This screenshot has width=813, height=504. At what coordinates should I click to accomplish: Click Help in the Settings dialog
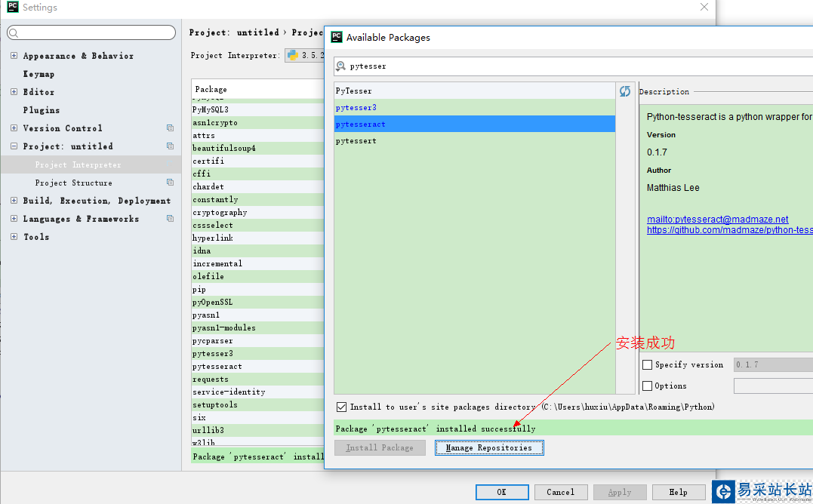click(x=679, y=492)
